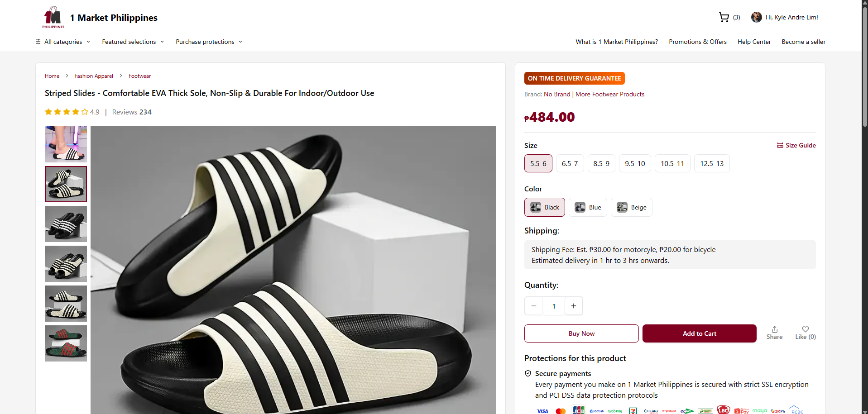Viewport: 868px width, 414px height.
Task: Go to Promotions & Offers
Action: (697, 42)
